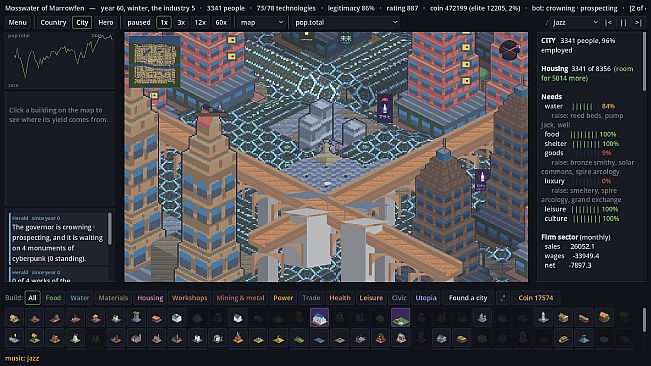Pause the music playback

pyautogui.click(x=623, y=22)
